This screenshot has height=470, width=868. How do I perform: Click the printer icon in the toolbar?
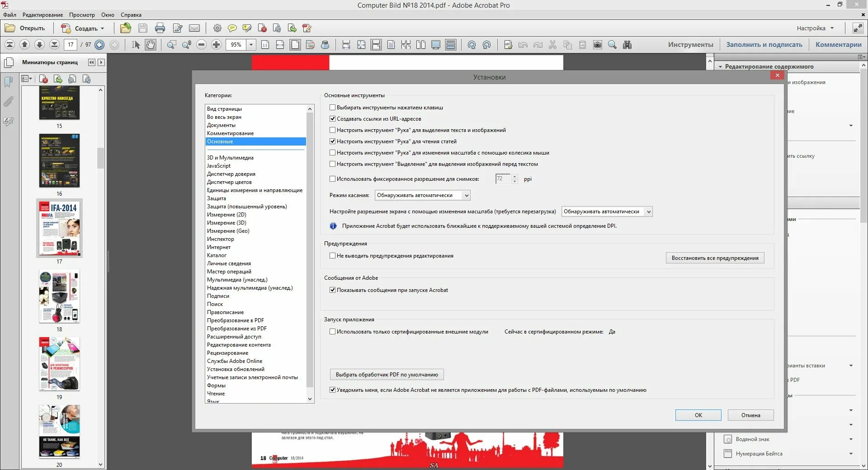(160, 28)
